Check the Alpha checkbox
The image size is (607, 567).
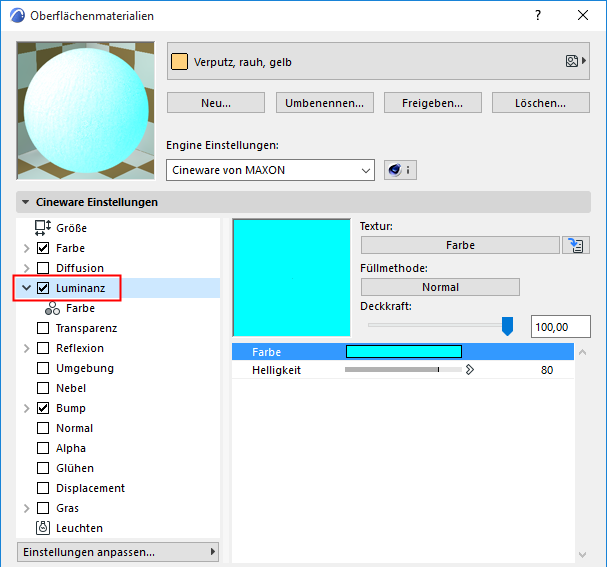(43, 448)
